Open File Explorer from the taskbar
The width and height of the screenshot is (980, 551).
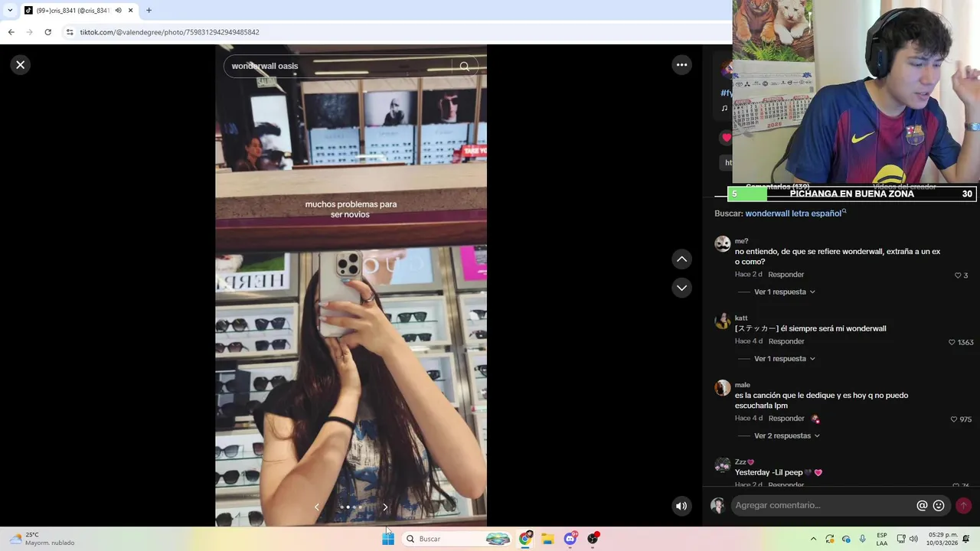[x=547, y=539]
